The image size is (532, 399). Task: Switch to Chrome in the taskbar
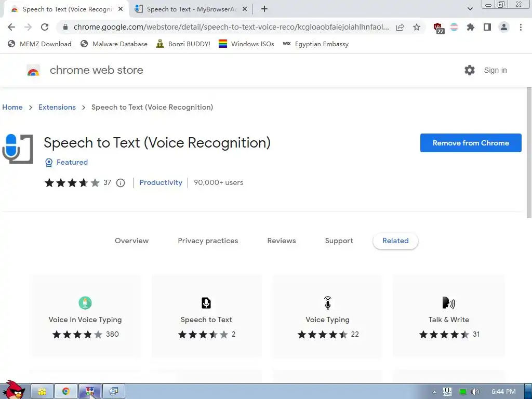66,392
